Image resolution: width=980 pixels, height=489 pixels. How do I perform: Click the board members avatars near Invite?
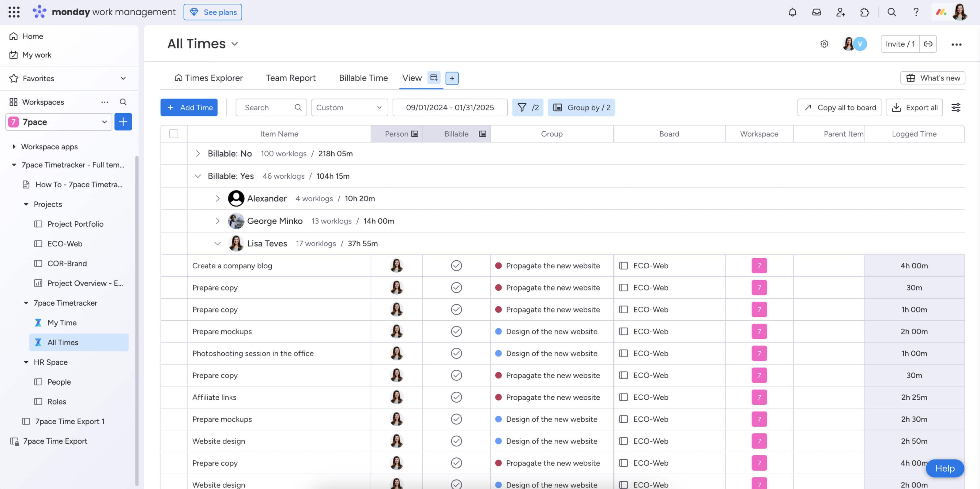tap(854, 44)
